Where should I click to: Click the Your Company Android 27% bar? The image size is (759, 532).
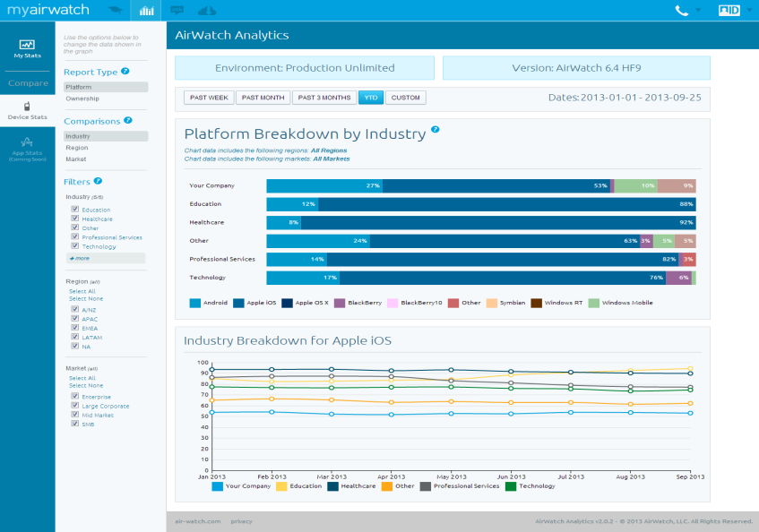324,185
